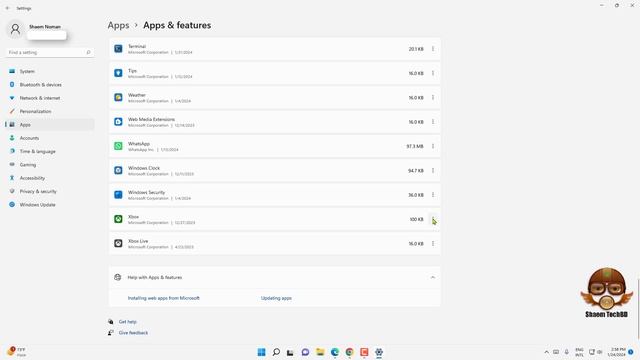Open more options for Weather
This screenshot has width=640, height=360.
(x=433, y=98)
